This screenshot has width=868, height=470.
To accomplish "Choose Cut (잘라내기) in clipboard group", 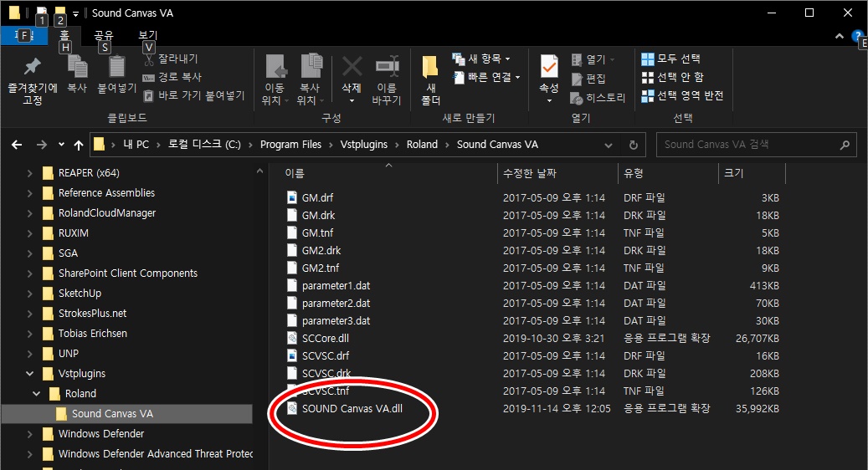I will coord(171,59).
